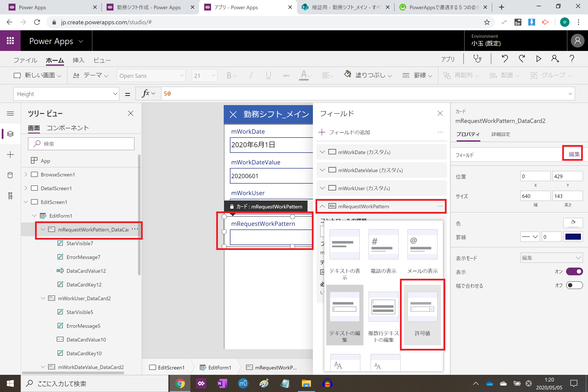
Task: Open the 表示モード dropdown
Action: point(551,258)
